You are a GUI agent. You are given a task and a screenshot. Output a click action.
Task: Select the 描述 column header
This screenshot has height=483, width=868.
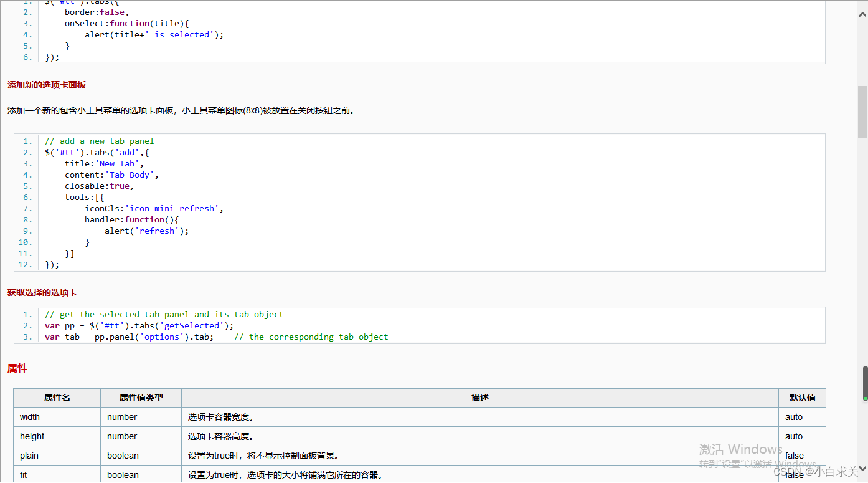[x=479, y=398]
